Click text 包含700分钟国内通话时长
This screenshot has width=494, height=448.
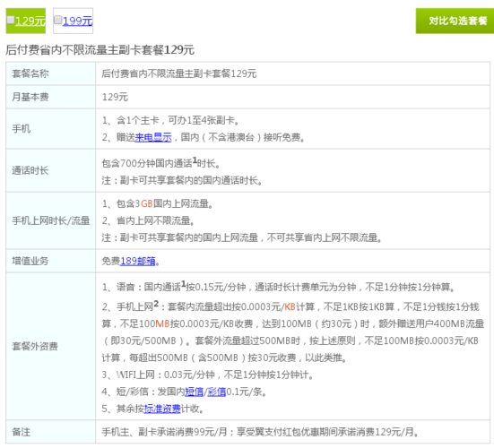pos(160,163)
